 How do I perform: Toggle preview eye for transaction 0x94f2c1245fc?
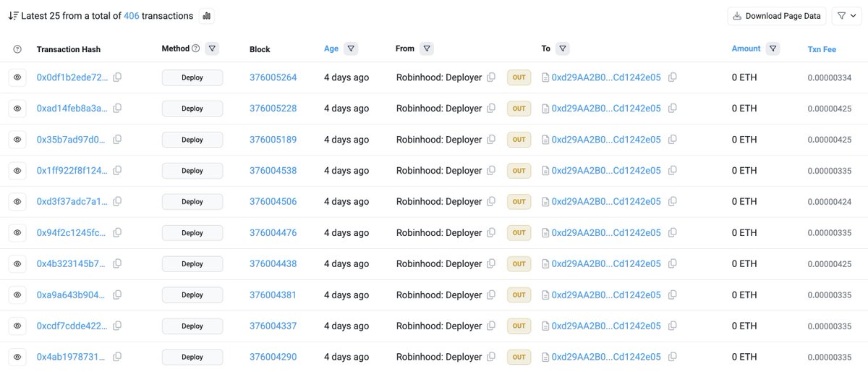point(18,233)
